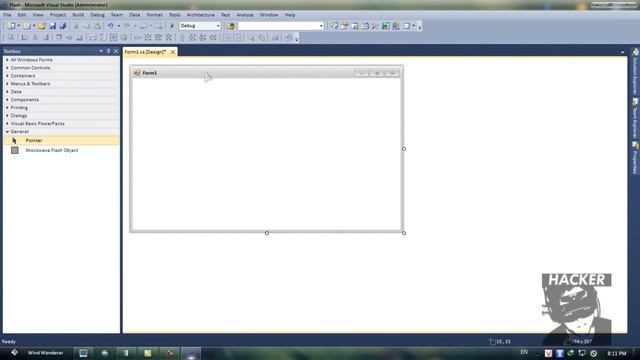The height and width of the screenshot is (360, 640).
Task: Click the EN language indicator in tray
Action: pos(524,352)
